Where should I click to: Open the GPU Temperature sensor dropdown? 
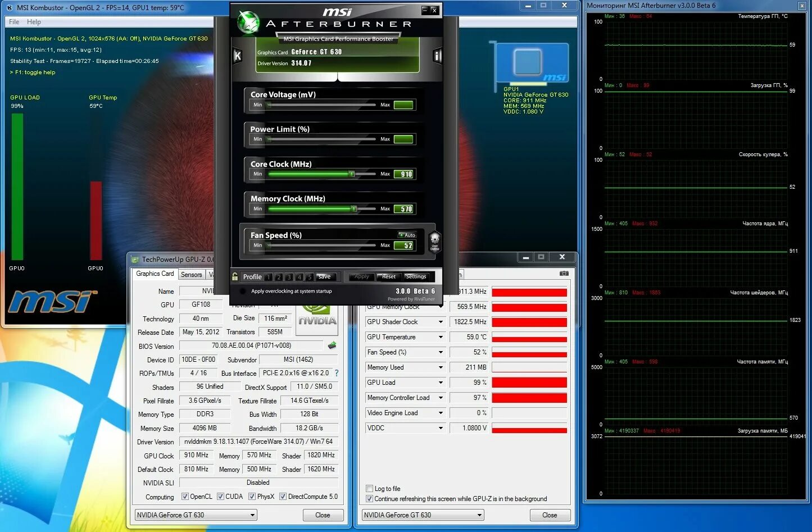(441, 337)
